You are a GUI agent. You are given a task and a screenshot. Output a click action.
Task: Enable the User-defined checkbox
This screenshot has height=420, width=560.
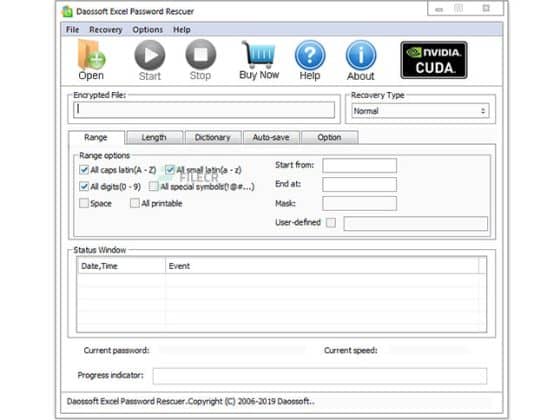[331, 222]
